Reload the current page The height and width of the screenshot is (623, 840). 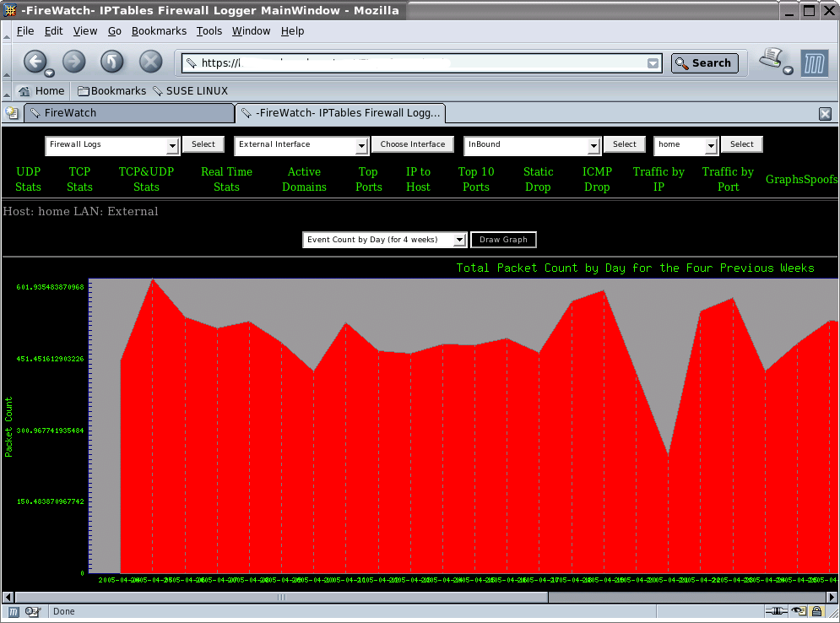[112, 62]
